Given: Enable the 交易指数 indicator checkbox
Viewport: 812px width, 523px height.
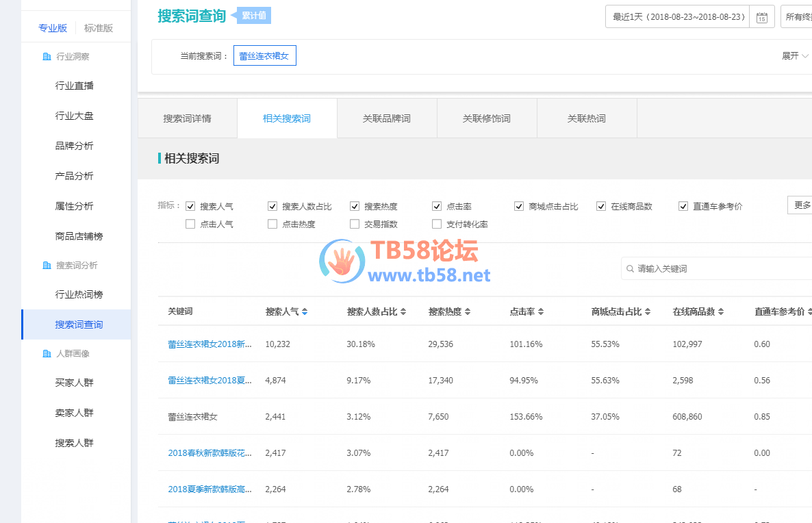Looking at the screenshot, I should tap(355, 224).
